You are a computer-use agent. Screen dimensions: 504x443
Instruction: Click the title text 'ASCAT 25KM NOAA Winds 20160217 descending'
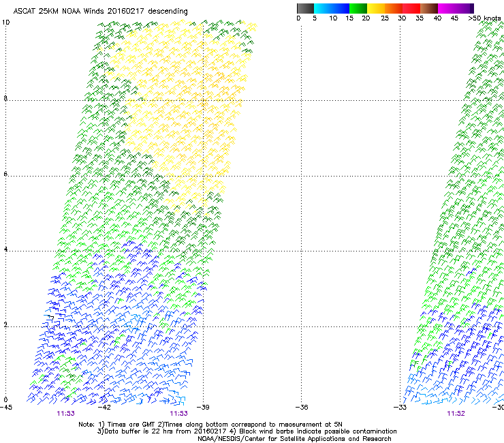click(100, 11)
